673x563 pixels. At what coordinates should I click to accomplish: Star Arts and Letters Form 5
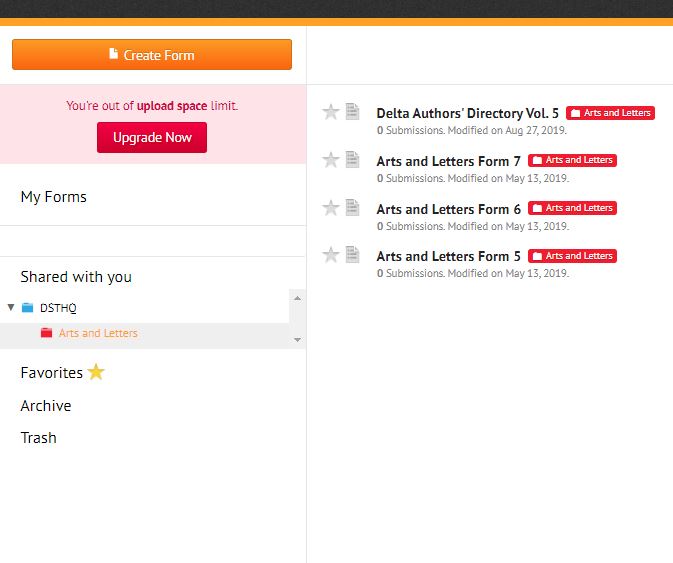coord(331,255)
